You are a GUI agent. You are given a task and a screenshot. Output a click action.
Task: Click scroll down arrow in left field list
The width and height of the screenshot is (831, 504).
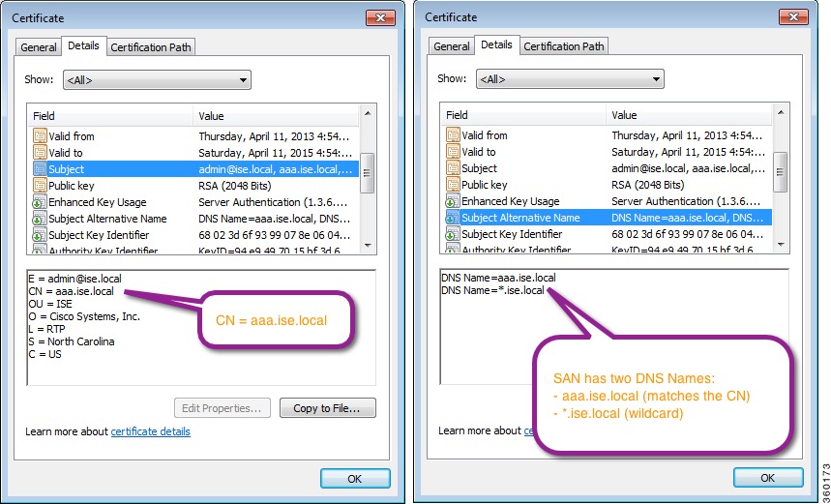tap(368, 246)
